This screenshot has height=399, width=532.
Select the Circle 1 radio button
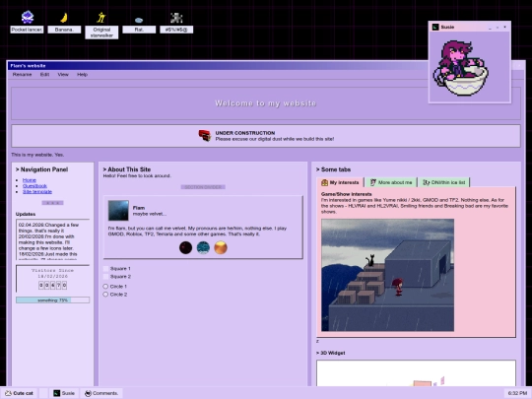pos(105,287)
